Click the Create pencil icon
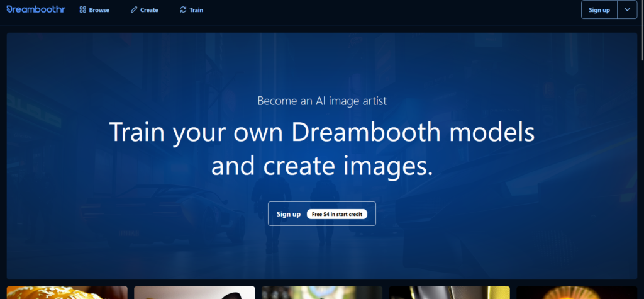 pyautogui.click(x=133, y=10)
